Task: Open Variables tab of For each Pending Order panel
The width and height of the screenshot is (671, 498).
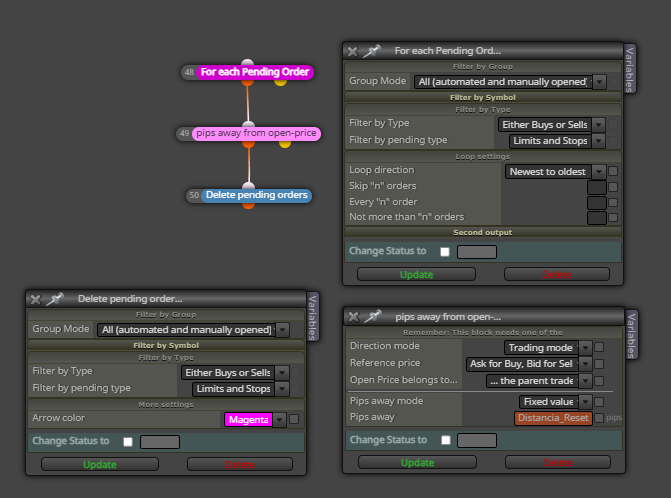Action: 629,69
